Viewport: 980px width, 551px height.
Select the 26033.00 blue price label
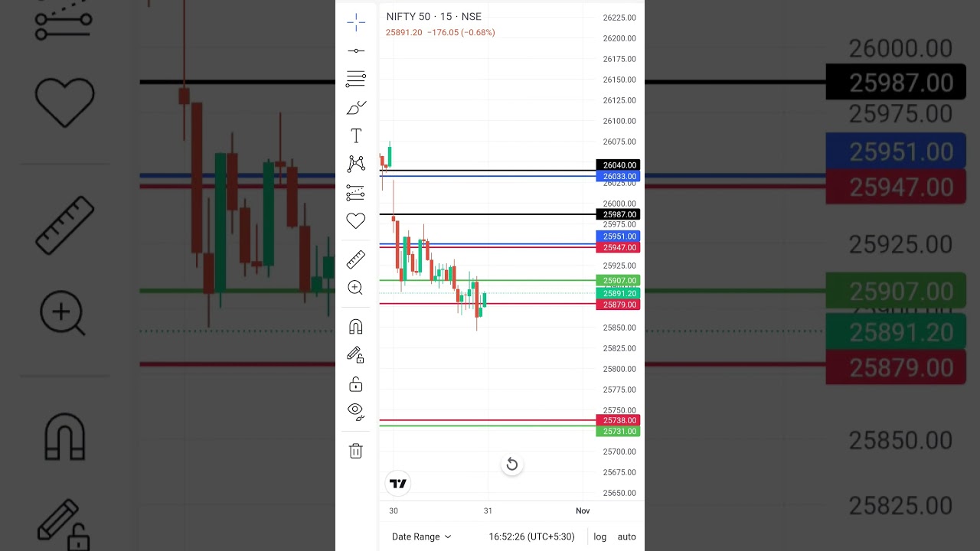[619, 176]
